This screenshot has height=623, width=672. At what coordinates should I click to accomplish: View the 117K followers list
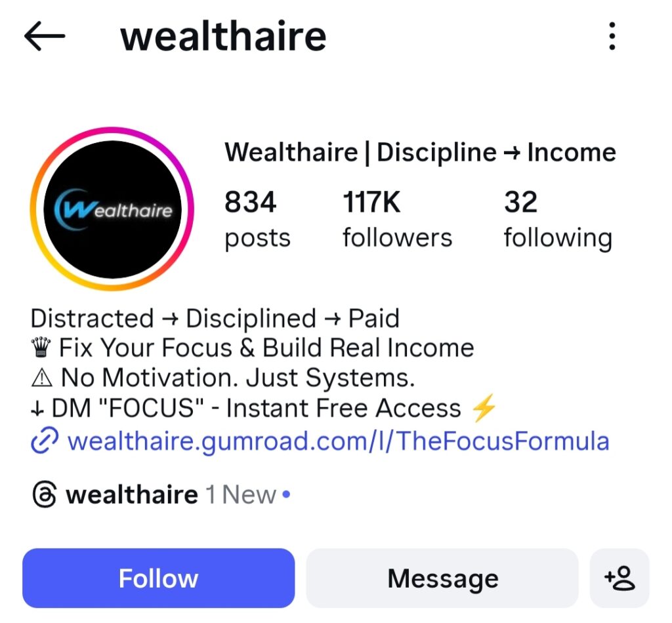pyautogui.click(x=397, y=219)
